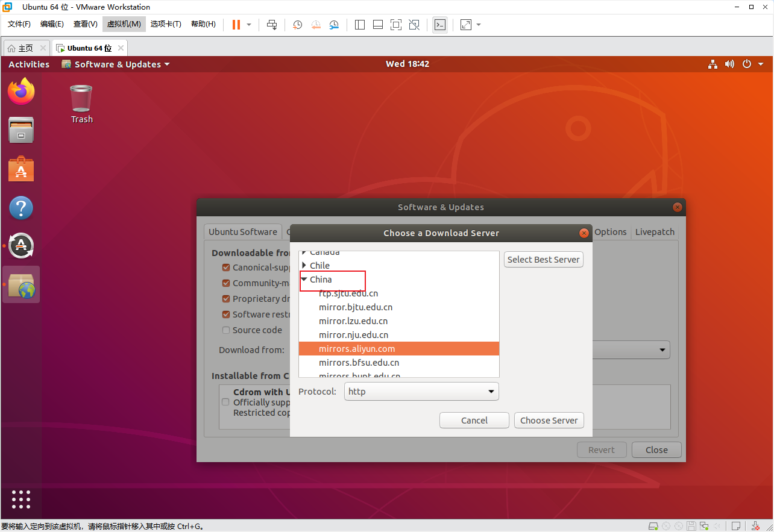The image size is (774, 532).
Task: Take a VM snapshot icon
Action: tap(298, 25)
